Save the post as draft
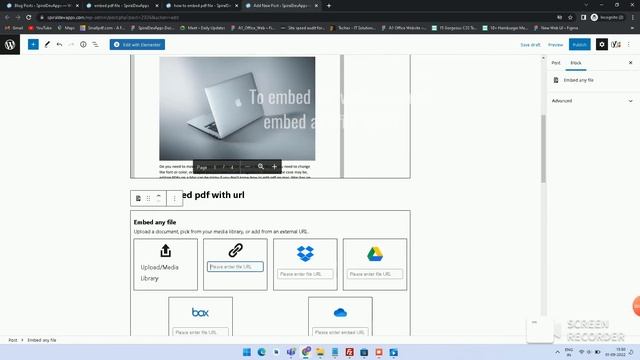 530,45
